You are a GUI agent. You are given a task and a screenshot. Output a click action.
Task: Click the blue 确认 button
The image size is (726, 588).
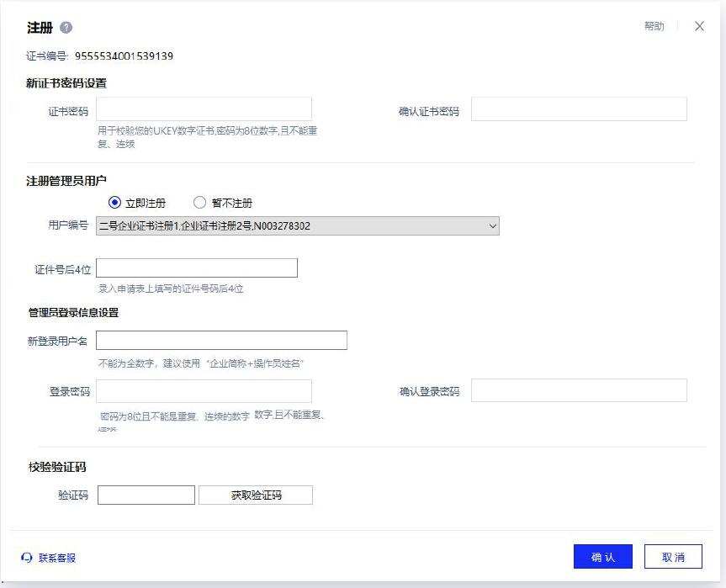[603, 557]
